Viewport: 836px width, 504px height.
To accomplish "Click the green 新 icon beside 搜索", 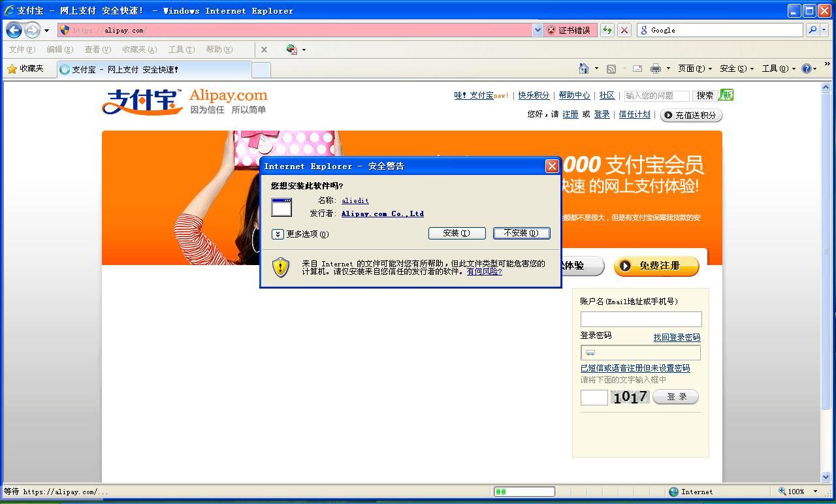I will (x=726, y=95).
